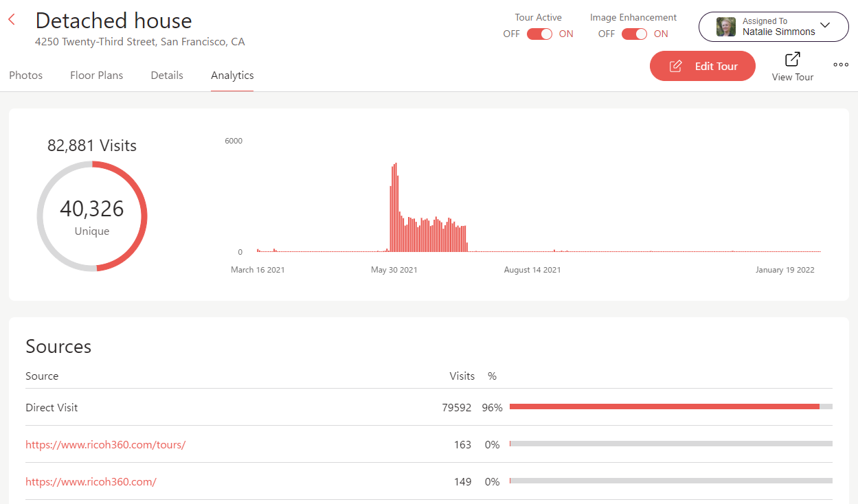
Task: Open the ricoh360.com/tours/ source link
Action: click(x=106, y=444)
